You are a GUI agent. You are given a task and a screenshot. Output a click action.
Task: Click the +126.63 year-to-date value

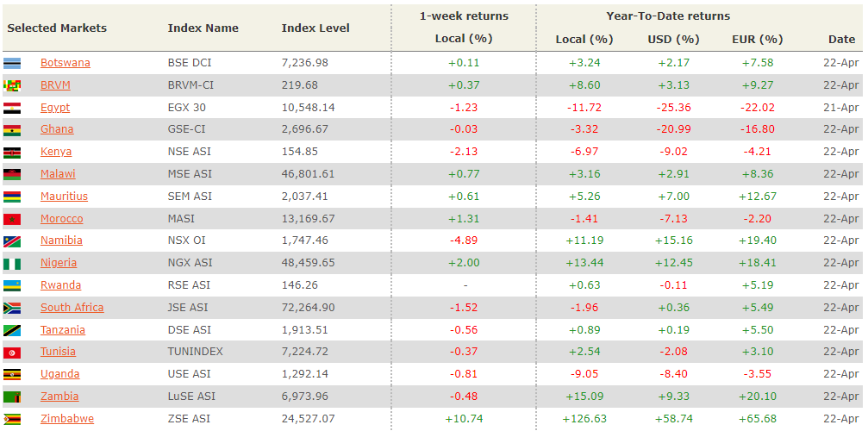tap(584, 419)
